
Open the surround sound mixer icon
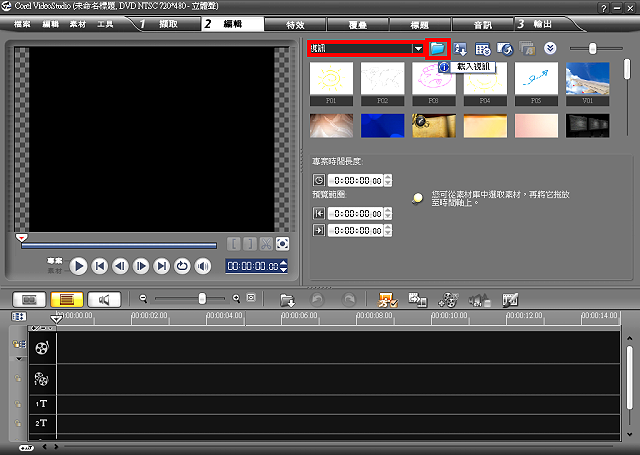(479, 300)
